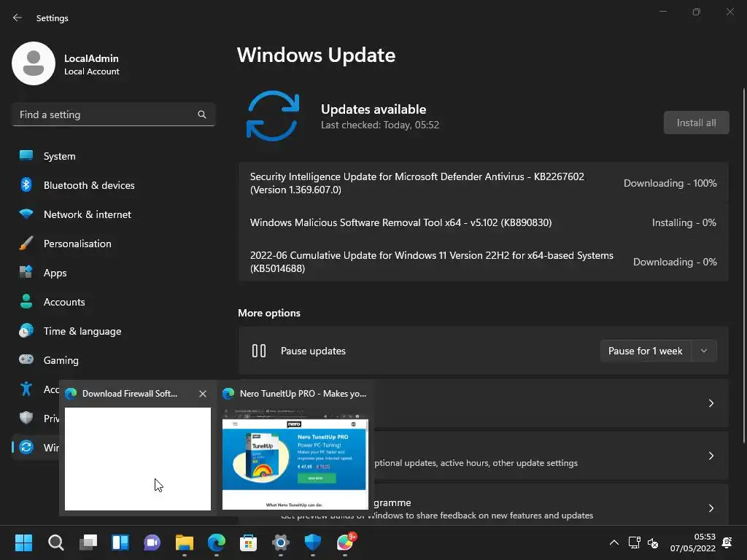747x560 pixels.
Task: Open Time & language category
Action: point(113,331)
